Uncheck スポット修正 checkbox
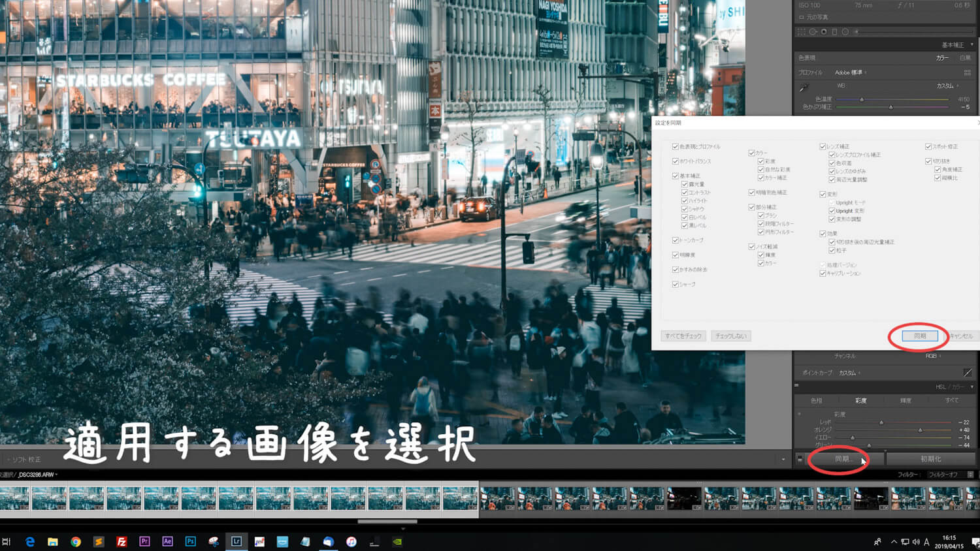 [x=928, y=147]
